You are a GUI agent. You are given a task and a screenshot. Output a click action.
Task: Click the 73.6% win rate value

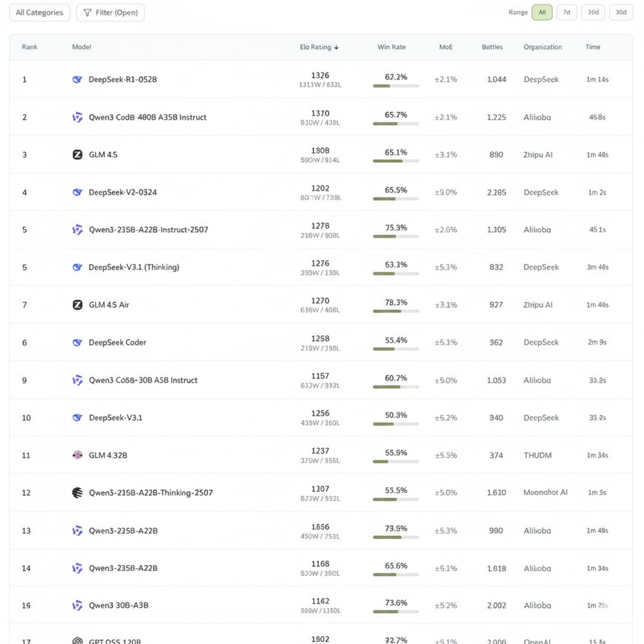click(x=396, y=603)
